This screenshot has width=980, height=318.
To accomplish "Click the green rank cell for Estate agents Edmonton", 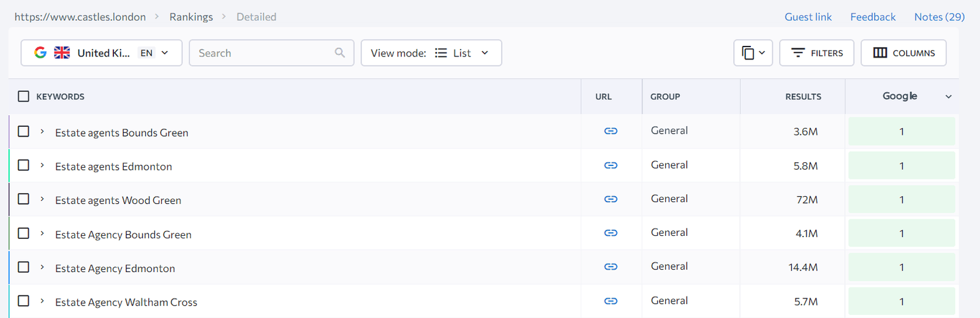I will [901, 166].
